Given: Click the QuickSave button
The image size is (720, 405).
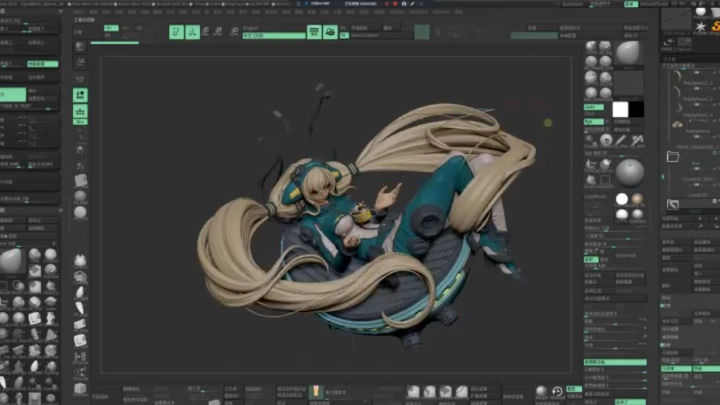Looking at the screenshot, I should click(573, 4).
